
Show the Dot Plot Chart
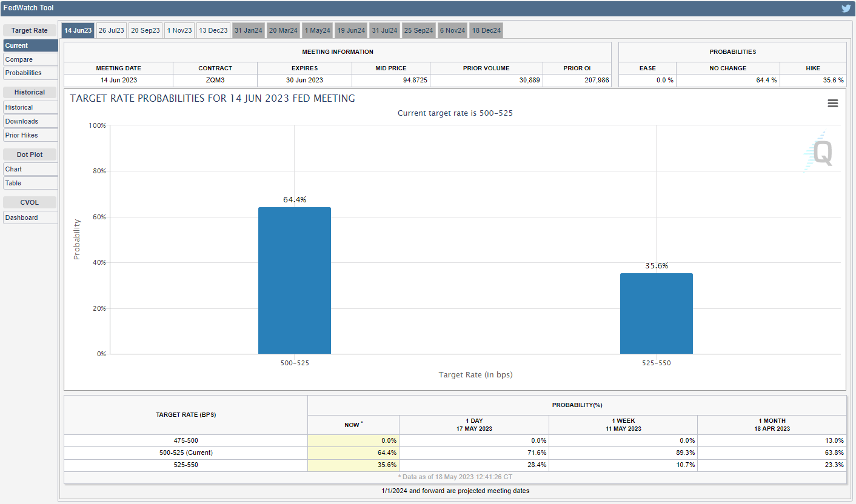coord(30,169)
